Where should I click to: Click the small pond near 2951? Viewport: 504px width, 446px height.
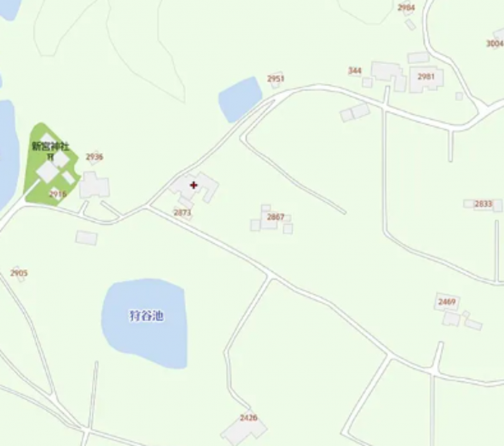click(x=240, y=99)
